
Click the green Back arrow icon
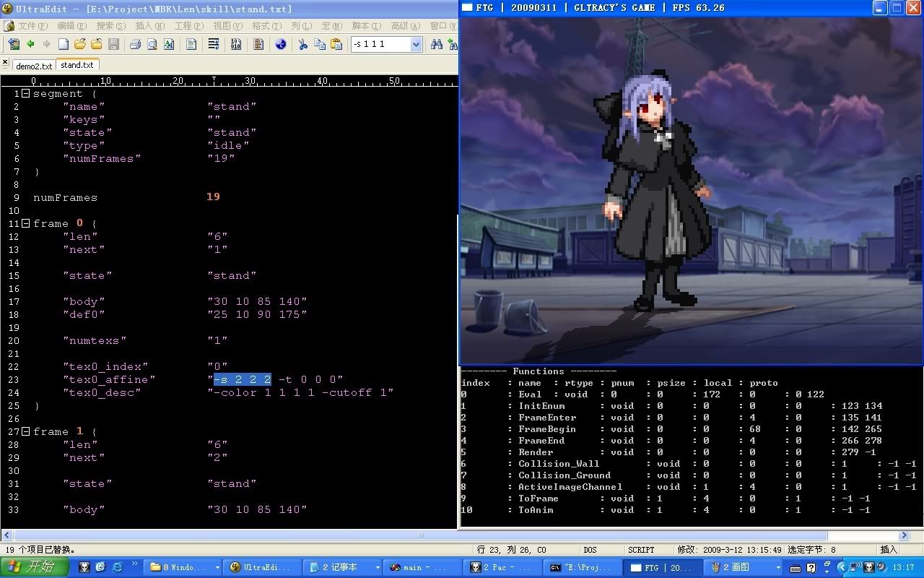click(30, 44)
